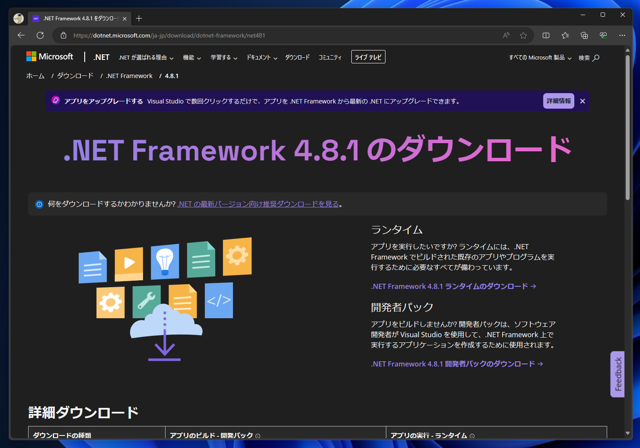Viewport: 640px width, 448px height.
Task: Click the ダウンロードの種類 table header
Action: [x=62, y=435]
